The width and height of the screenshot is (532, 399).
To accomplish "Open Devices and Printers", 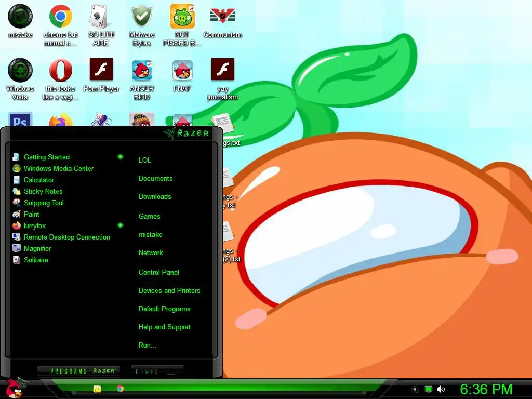I will coord(169,291).
